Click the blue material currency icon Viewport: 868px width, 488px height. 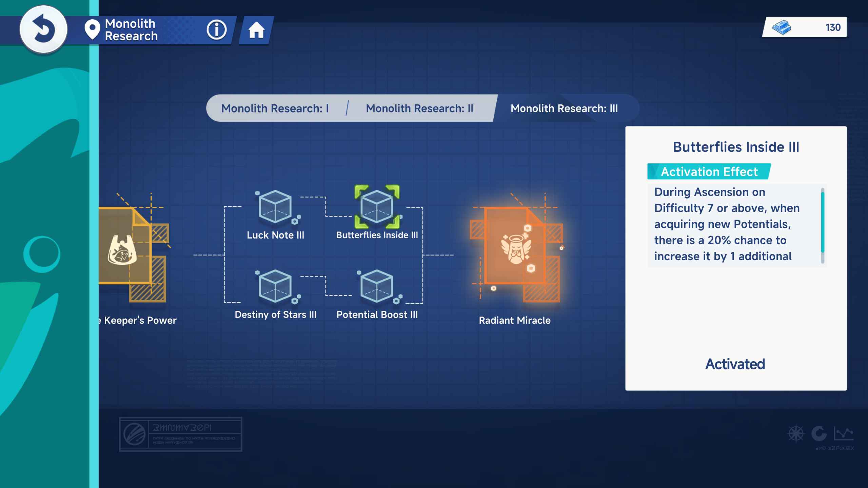point(782,27)
